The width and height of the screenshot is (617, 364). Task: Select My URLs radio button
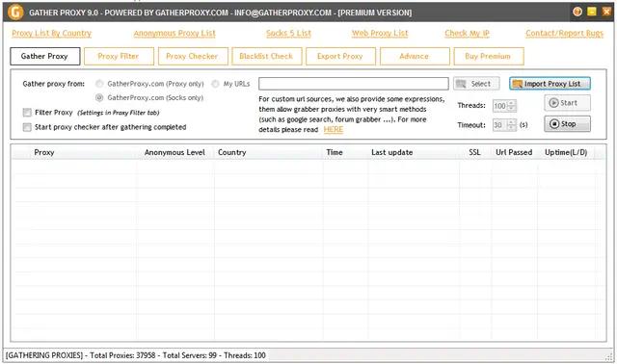point(215,84)
